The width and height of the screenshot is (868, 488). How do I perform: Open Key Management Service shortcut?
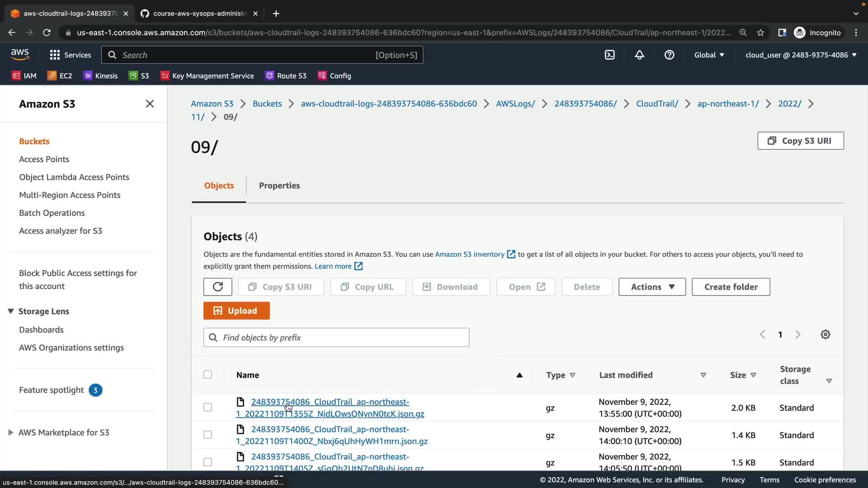(207, 76)
